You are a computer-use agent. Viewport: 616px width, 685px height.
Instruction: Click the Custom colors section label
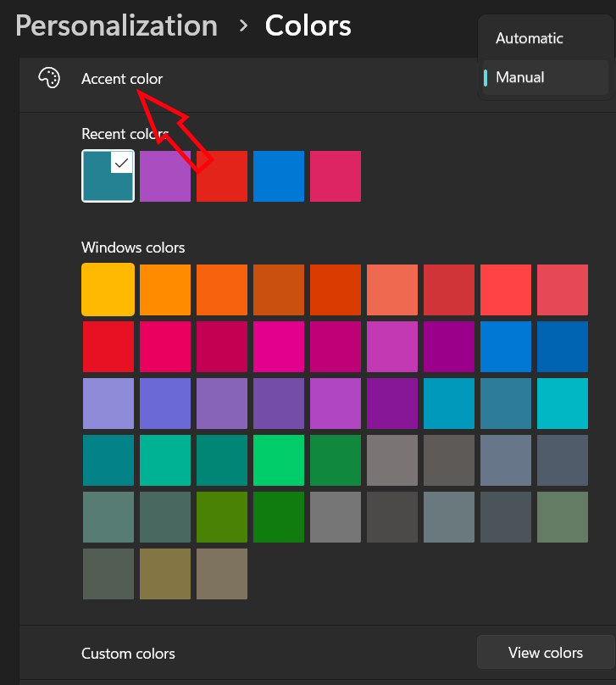[128, 654]
